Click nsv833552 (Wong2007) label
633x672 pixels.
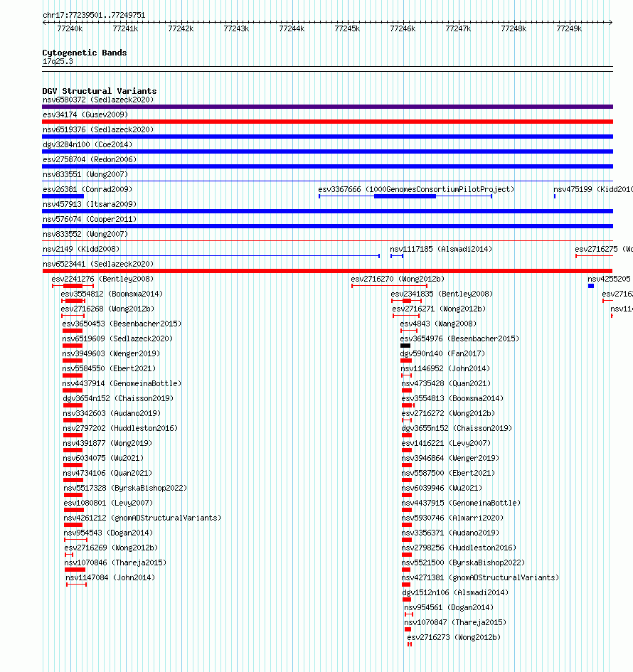(x=85, y=235)
